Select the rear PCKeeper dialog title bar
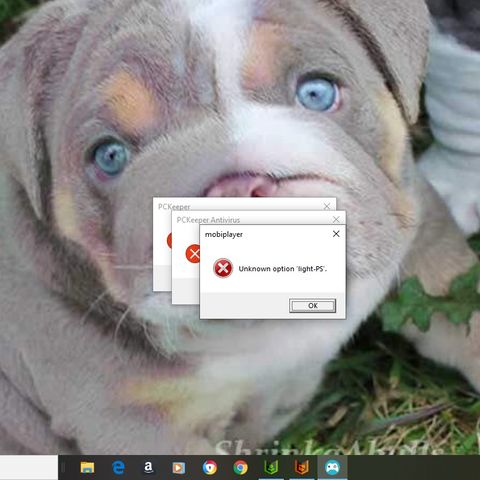This screenshot has width=480, height=480. pos(174,207)
